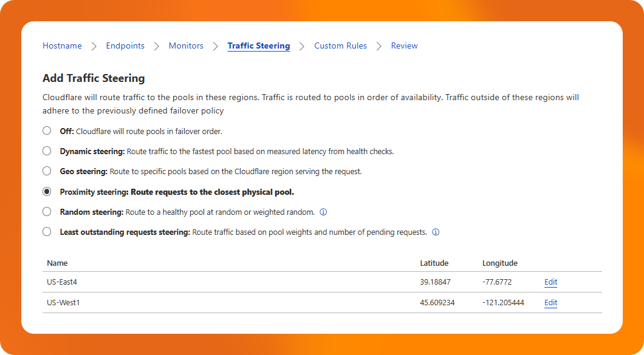
Task: Click the US-West1 pool name
Action: click(x=63, y=303)
